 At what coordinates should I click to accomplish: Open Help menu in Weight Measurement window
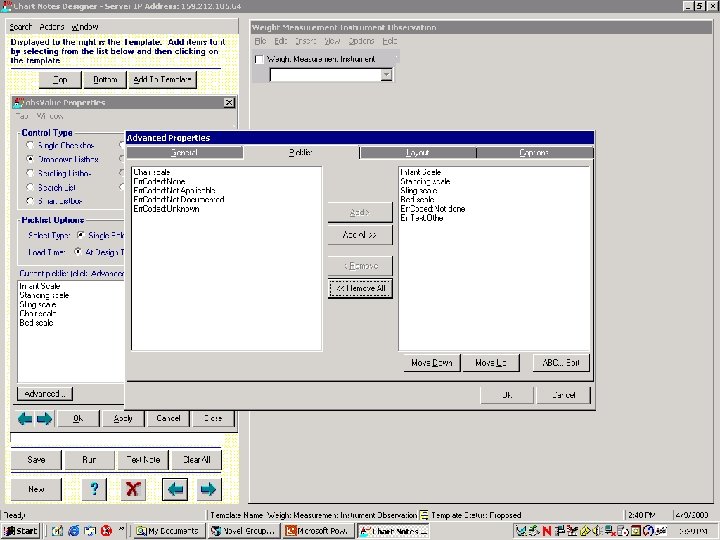pyautogui.click(x=389, y=41)
